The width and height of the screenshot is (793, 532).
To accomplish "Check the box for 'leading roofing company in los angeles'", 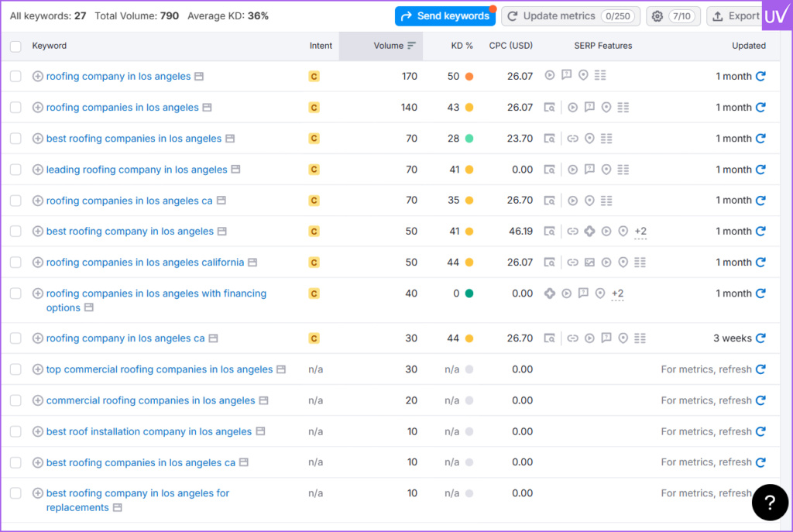I will tap(15, 170).
